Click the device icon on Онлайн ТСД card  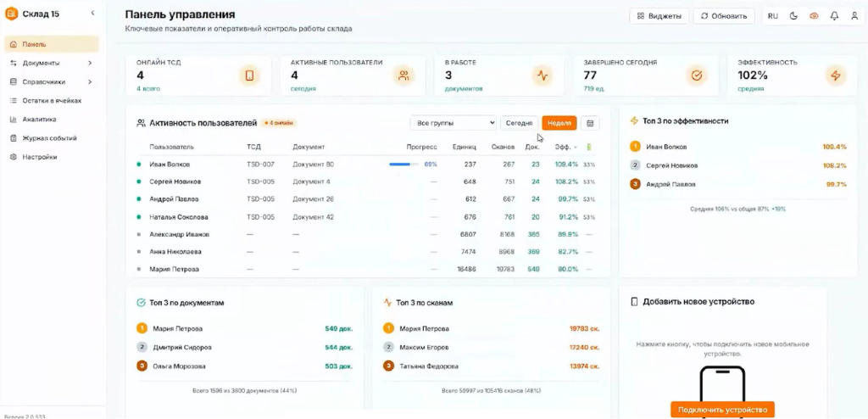[249, 75]
